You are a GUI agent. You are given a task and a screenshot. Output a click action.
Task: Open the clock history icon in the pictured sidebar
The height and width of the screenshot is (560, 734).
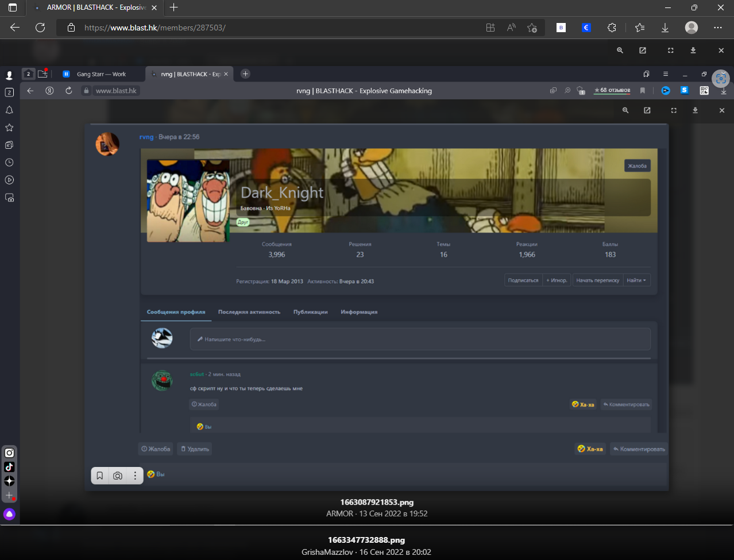coord(9,163)
